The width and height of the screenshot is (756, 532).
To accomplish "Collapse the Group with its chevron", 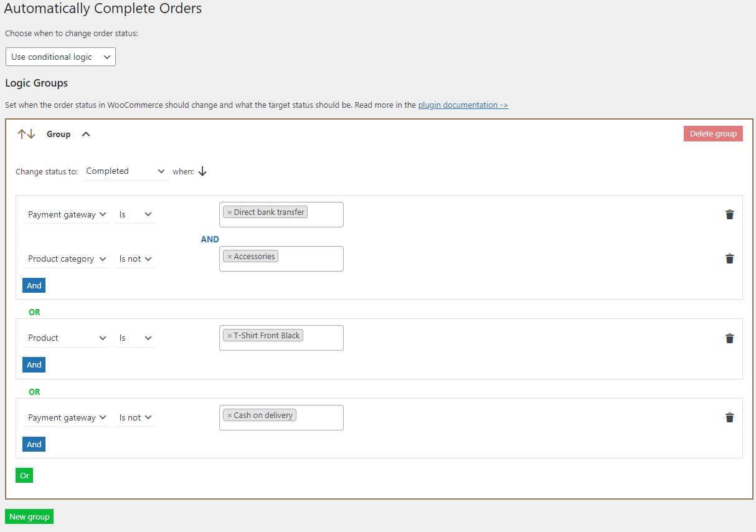I will tap(86, 133).
